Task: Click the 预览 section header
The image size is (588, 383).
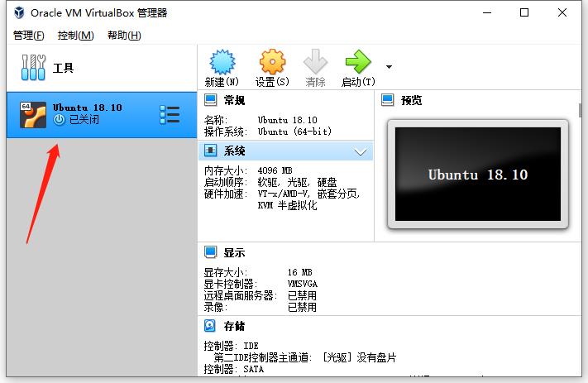Action: click(x=411, y=101)
